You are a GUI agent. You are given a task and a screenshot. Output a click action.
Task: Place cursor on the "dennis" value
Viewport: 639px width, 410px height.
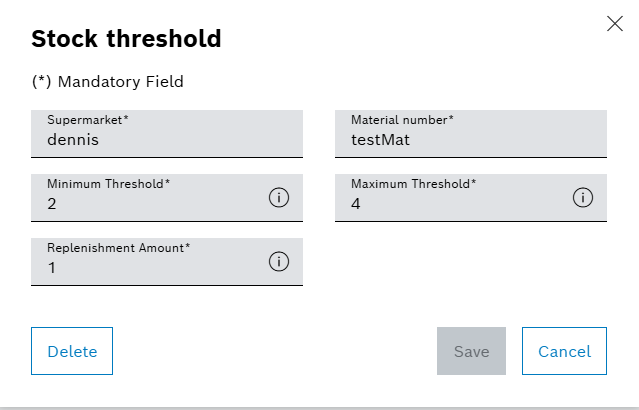pos(73,141)
